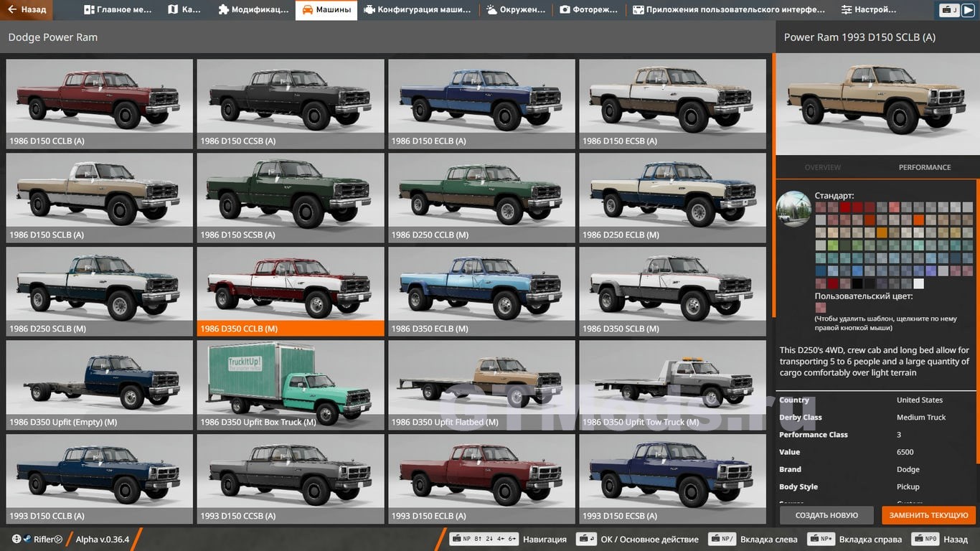Open the Главное меню tab
Screen dimensions: 980x551
click(118, 10)
